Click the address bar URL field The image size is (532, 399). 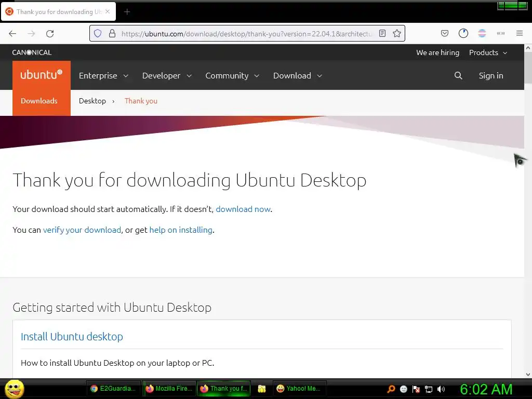[x=246, y=34]
